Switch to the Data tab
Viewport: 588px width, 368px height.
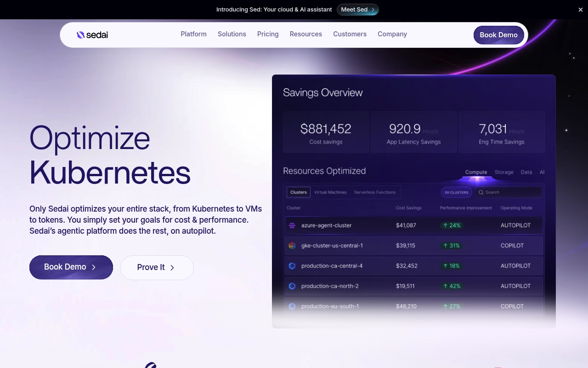point(526,172)
